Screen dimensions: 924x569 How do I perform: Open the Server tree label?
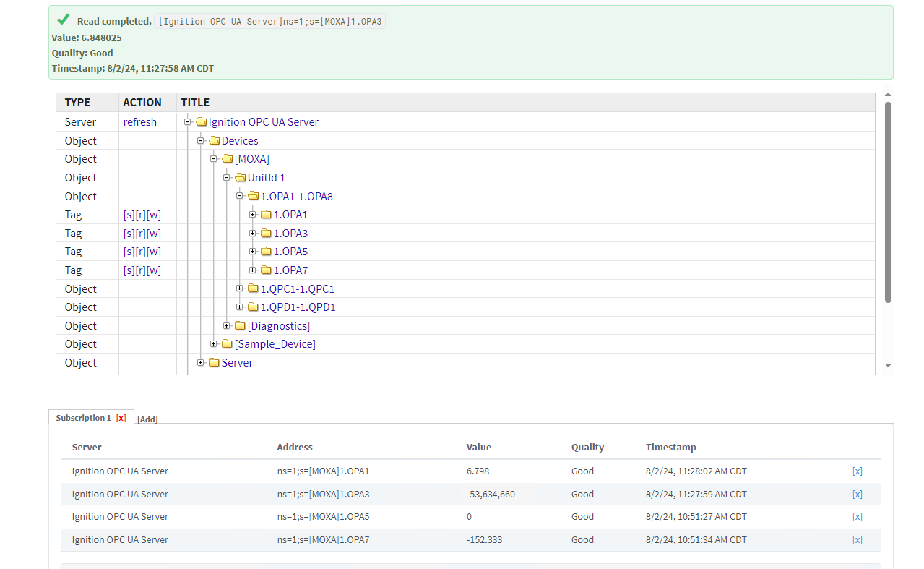coord(237,363)
